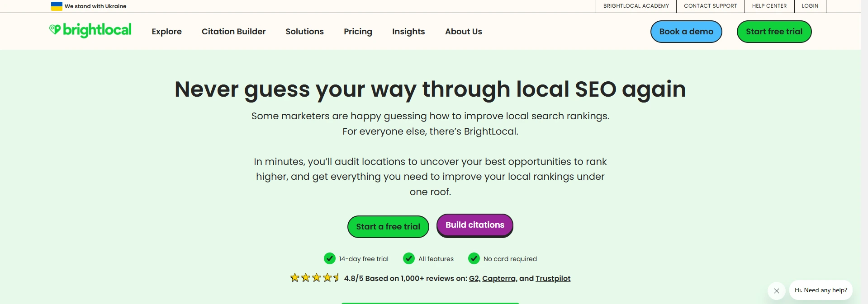Click the All features checkmark icon
868x304 pixels.
coord(409,258)
